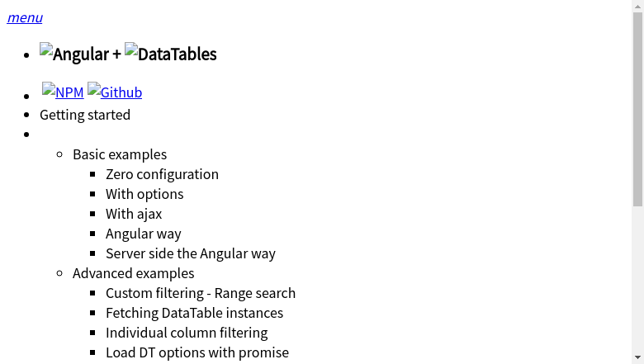
Task: Click the menu link at top
Action: [25, 17]
